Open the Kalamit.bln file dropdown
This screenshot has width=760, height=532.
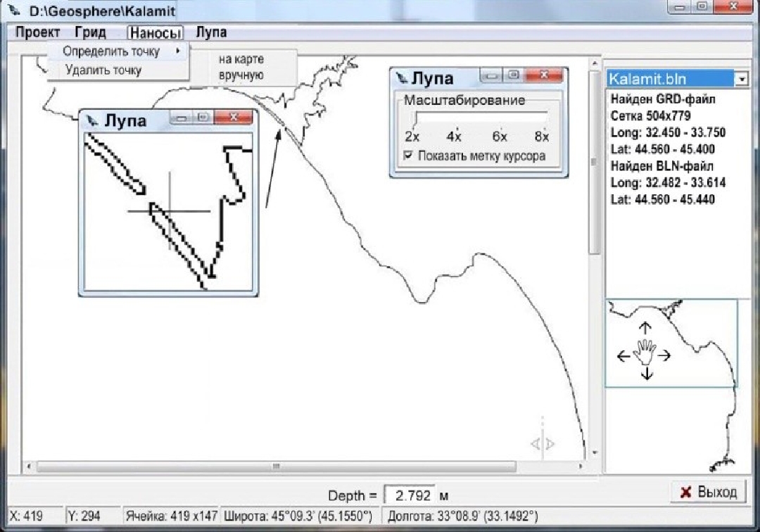coord(741,79)
